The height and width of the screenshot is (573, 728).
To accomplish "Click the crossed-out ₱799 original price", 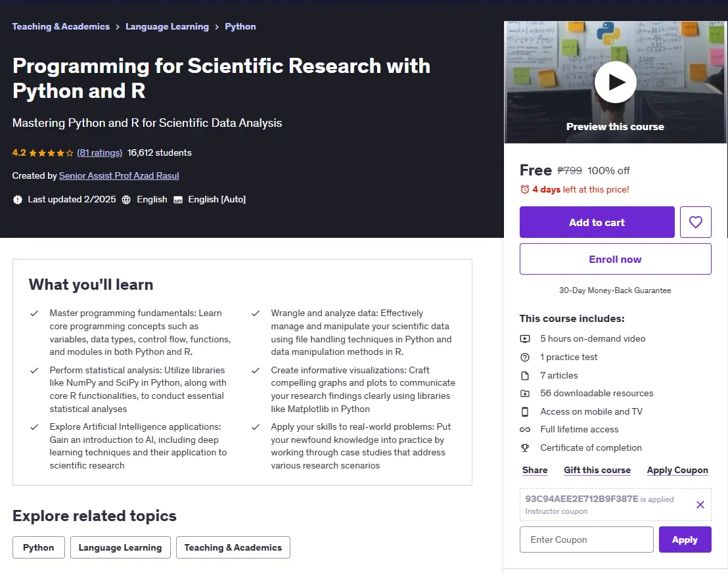I will click(570, 170).
